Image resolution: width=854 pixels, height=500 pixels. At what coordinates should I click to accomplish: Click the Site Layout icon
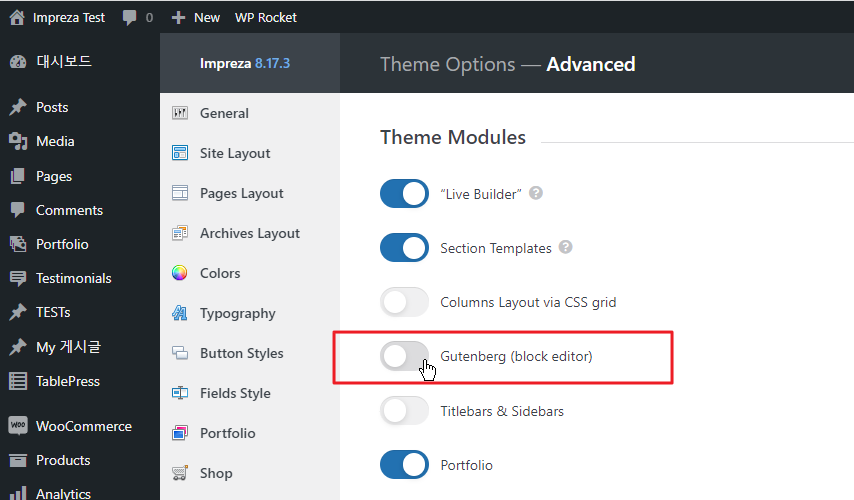point(180,153)
